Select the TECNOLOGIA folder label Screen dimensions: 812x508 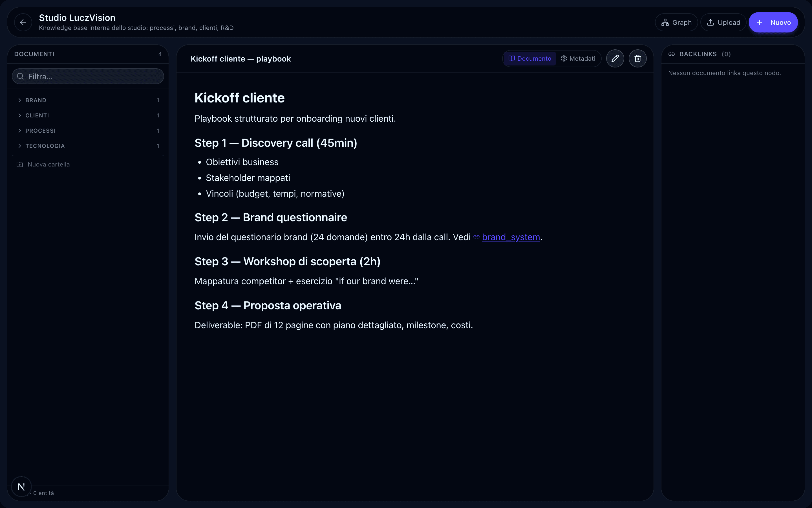pos(45,146)
